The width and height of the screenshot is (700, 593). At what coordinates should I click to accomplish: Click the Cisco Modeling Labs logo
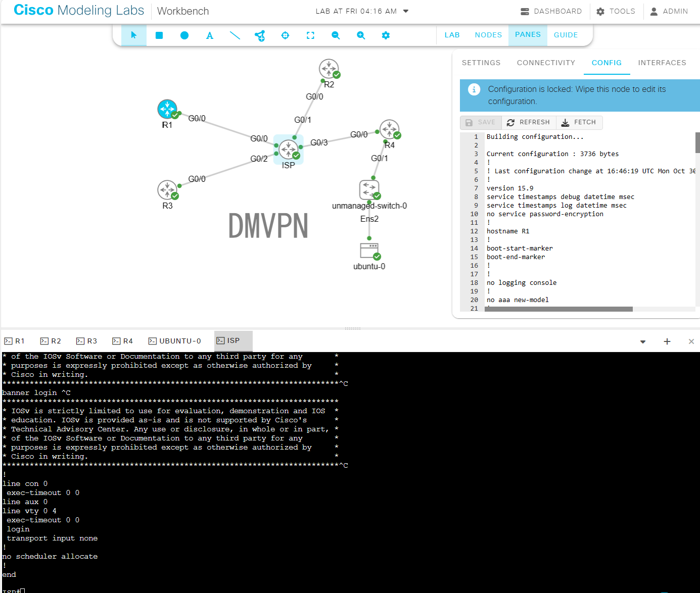tap(79, 10)
